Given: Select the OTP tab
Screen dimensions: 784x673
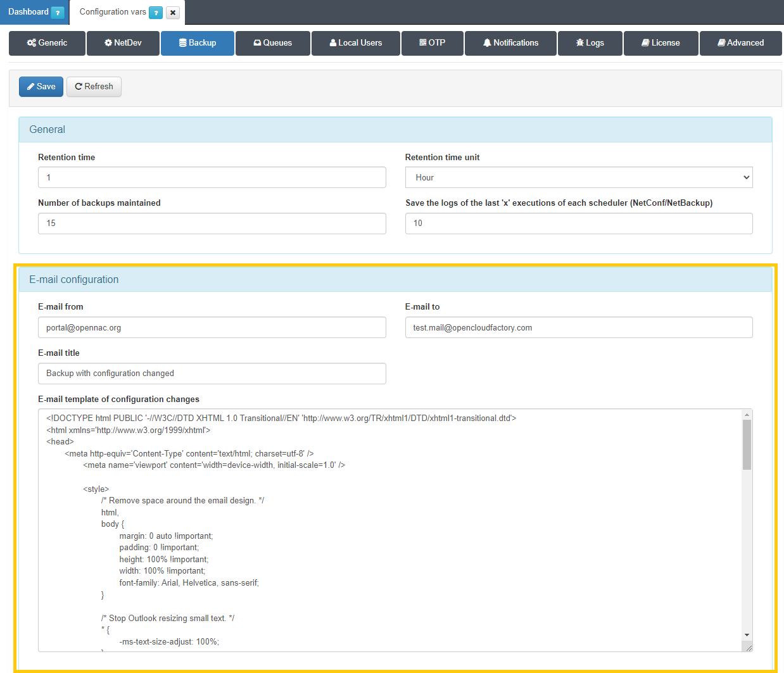Looking at the screenshot, I should [433, 43].
